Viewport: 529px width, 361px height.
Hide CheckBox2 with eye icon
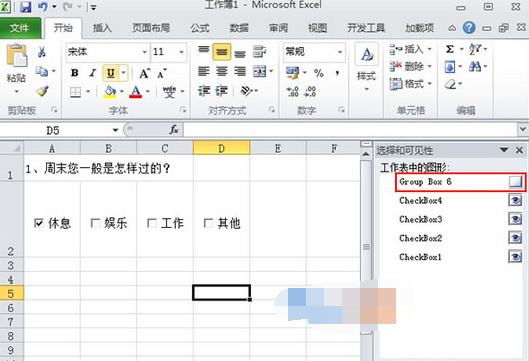515,238
